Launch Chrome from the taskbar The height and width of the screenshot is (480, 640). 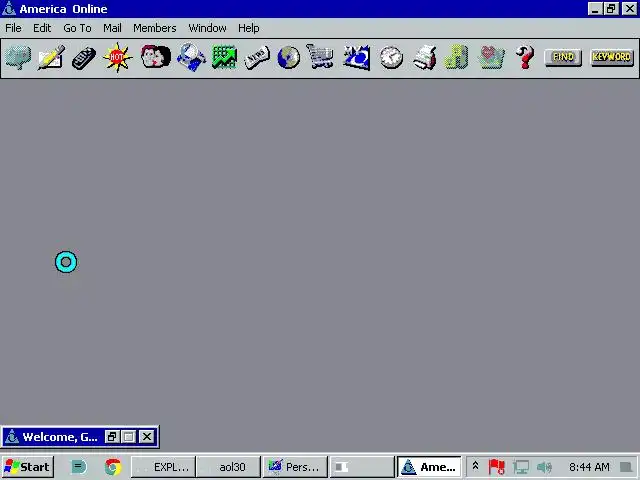click(x=113, y=467)
